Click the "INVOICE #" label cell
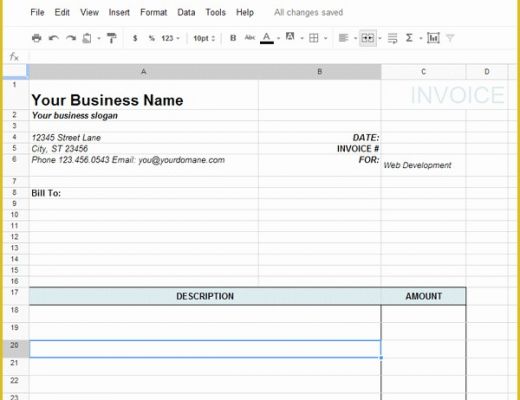The image size is (520, 400). click(x=320, y=149)
